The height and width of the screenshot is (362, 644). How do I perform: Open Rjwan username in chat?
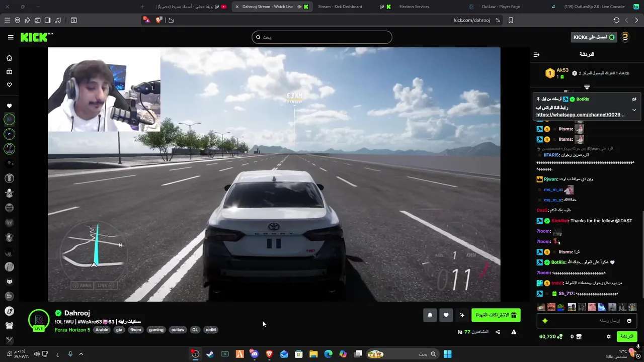coord(551,179)
